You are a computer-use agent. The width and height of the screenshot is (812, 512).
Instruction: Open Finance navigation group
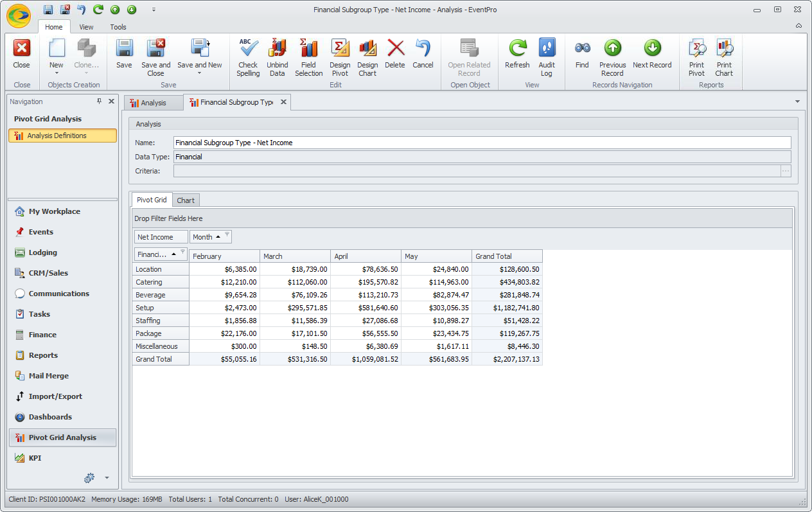coord(62,335)
